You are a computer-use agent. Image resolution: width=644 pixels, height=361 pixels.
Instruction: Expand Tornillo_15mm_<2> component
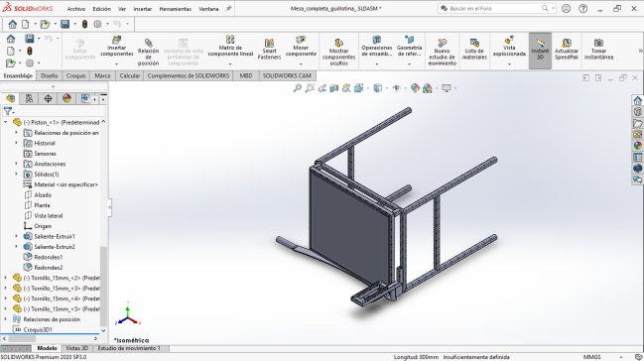[6, 278]
